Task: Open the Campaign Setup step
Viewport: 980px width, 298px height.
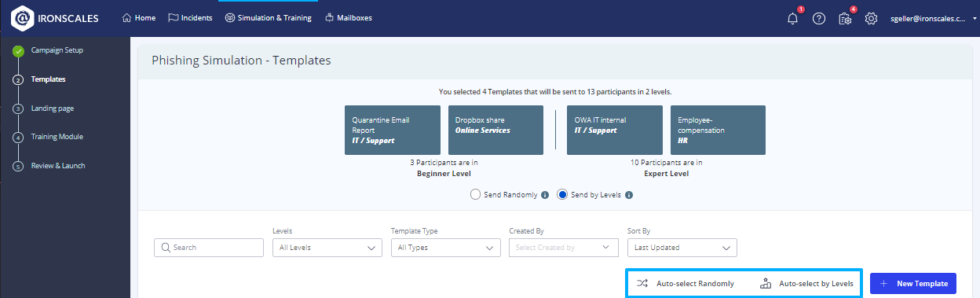Action: pos(57,50)
